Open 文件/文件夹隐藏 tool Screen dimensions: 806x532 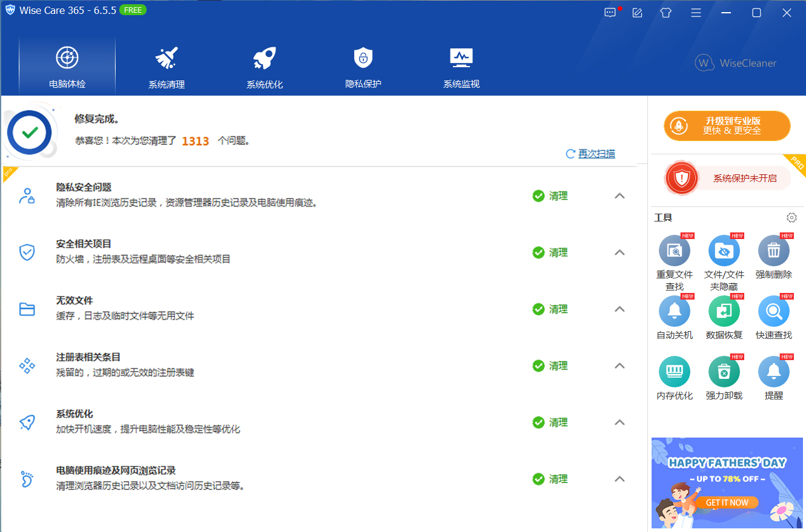(724, 264)
